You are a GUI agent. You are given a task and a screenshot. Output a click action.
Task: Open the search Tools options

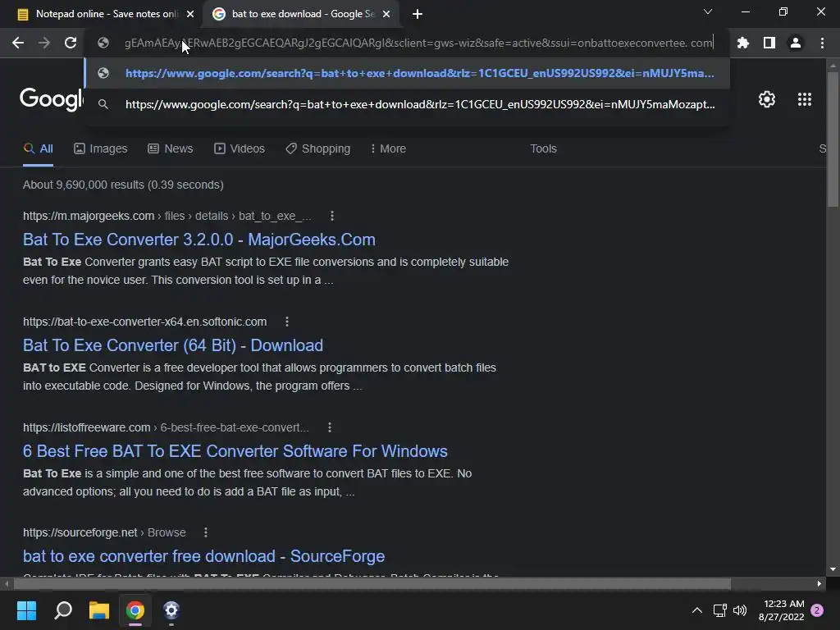tap(543, 148)
